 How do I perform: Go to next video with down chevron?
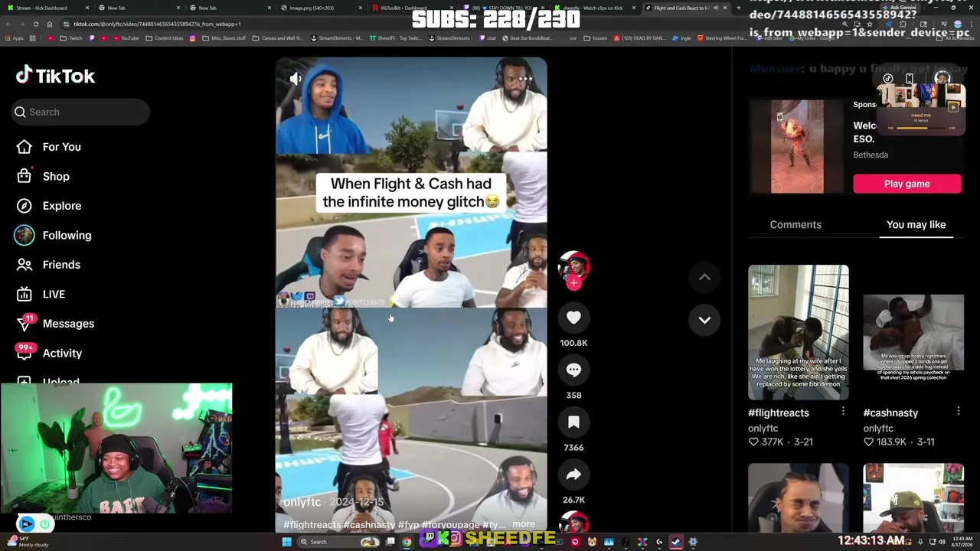704,320
